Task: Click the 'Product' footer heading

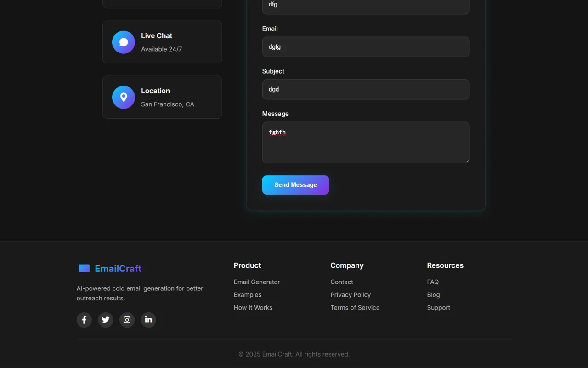Action: (x=247, y=265)
